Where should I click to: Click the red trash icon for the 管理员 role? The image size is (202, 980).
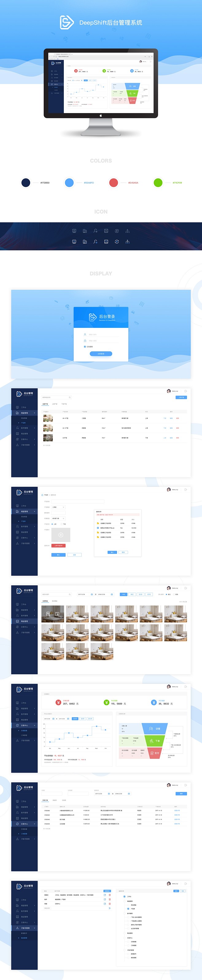pyautogui.click(x=110, y=895)
